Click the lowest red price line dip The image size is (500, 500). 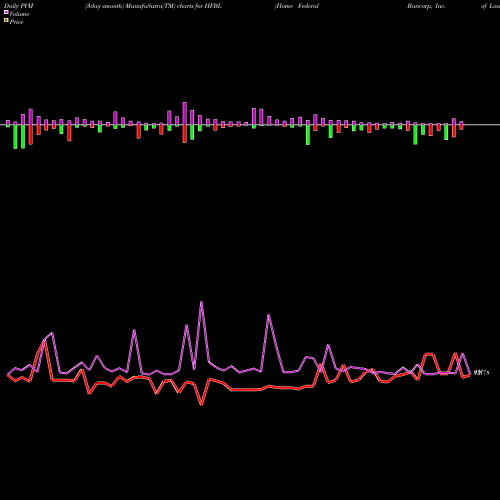pyautogui.click(x=201, y=404)
